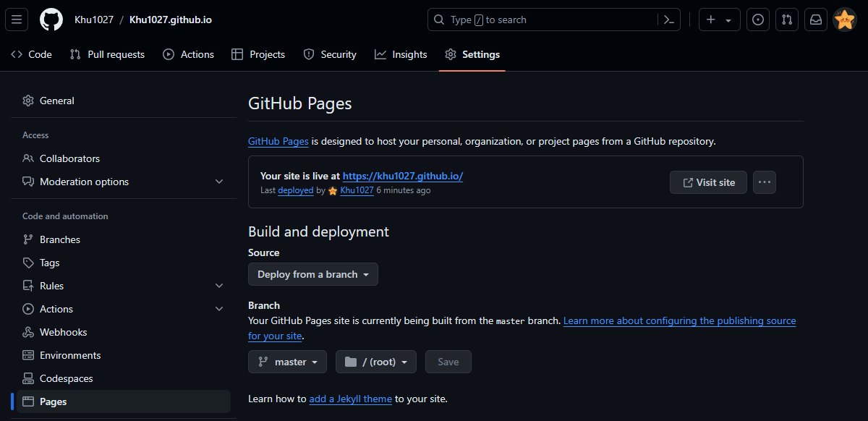Viewport: 868px width, 421px height.
Task: Expand Moderation options chevron
Action: [x=220, y=182]
